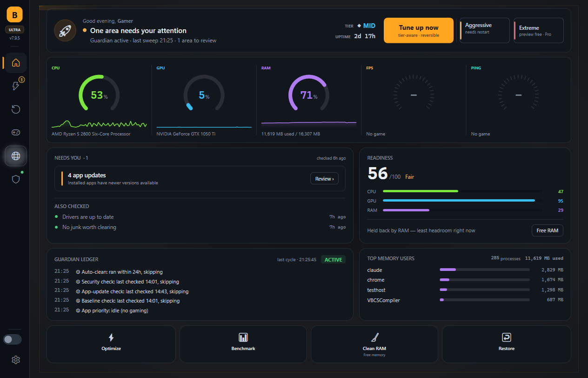588x378 pixels.
Task: Click 'last cycle · 21:25:45' text
Action: click(297, 260)
